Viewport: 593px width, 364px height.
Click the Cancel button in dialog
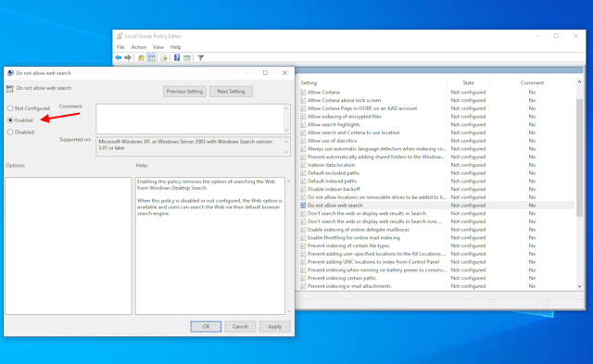pos(240,327)
